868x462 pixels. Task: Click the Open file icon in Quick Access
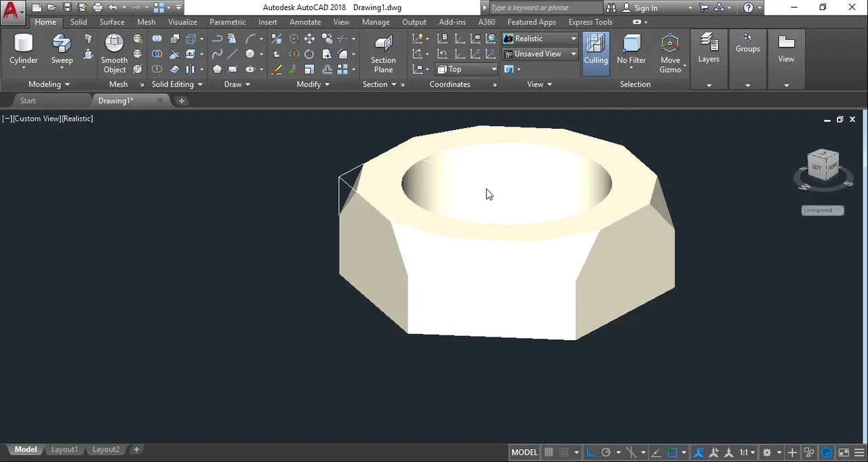click(52, 7)
